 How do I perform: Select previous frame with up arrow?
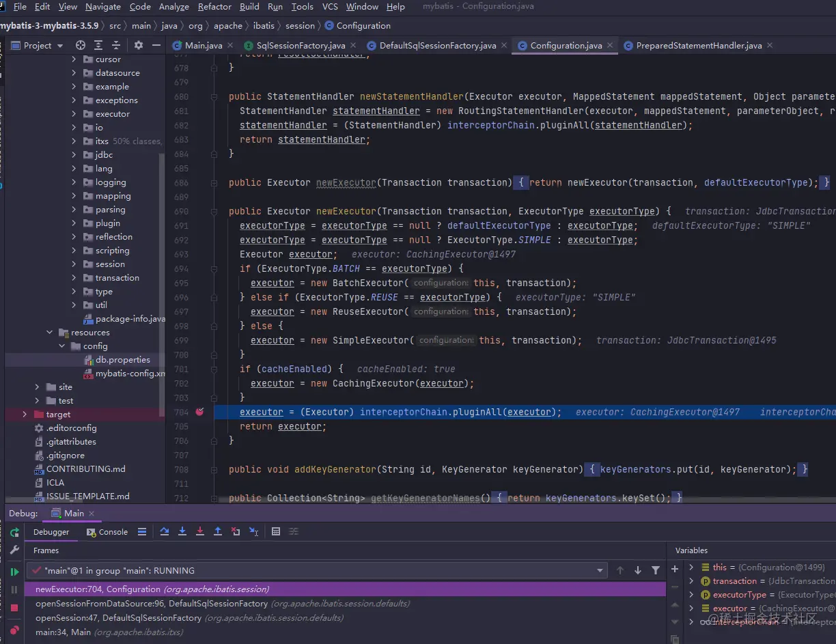[x=620, y=570]
